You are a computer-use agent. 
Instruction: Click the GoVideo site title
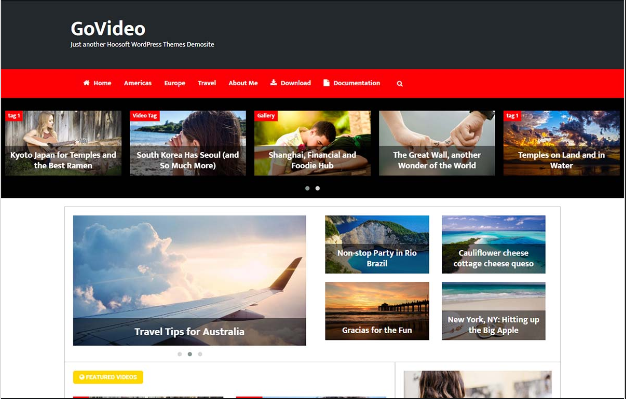[108, 29]
